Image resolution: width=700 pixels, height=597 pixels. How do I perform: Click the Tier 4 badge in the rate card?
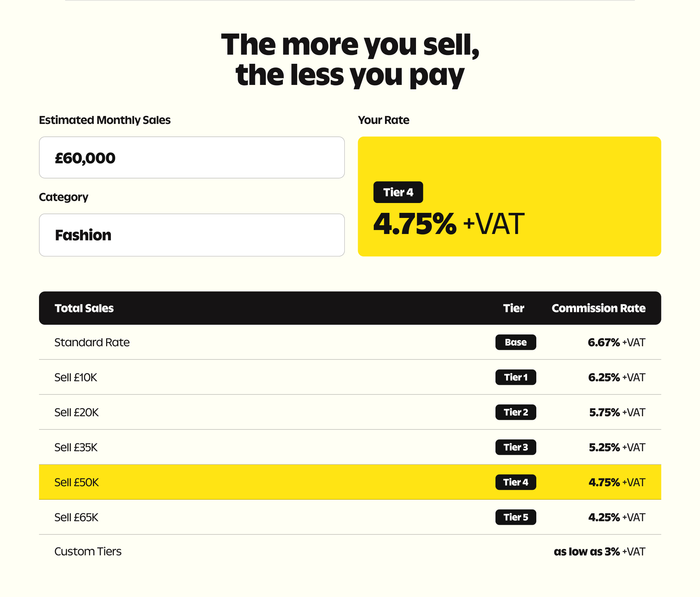coord(398,192)
